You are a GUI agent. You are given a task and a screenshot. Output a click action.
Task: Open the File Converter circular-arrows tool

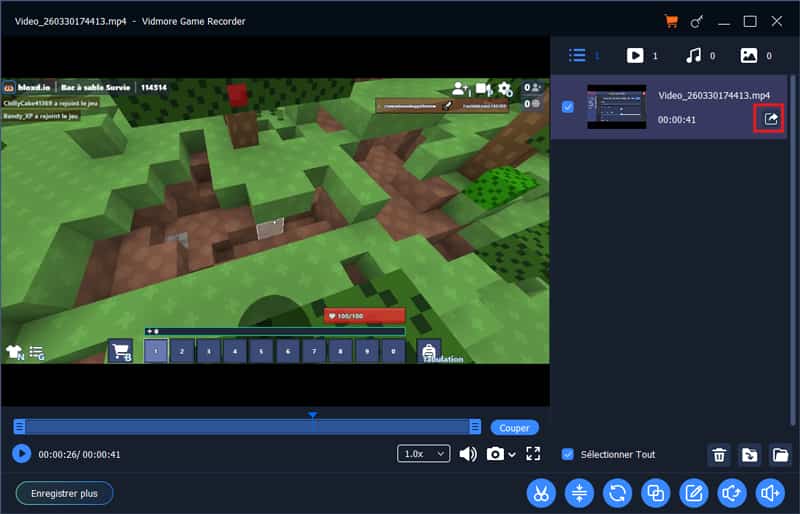click(x=617, y=493)
